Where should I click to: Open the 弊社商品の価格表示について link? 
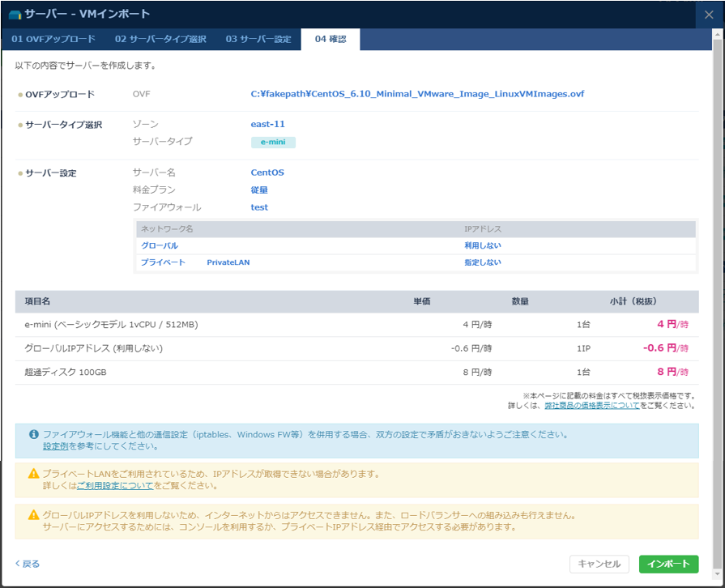tap(592, 405)
